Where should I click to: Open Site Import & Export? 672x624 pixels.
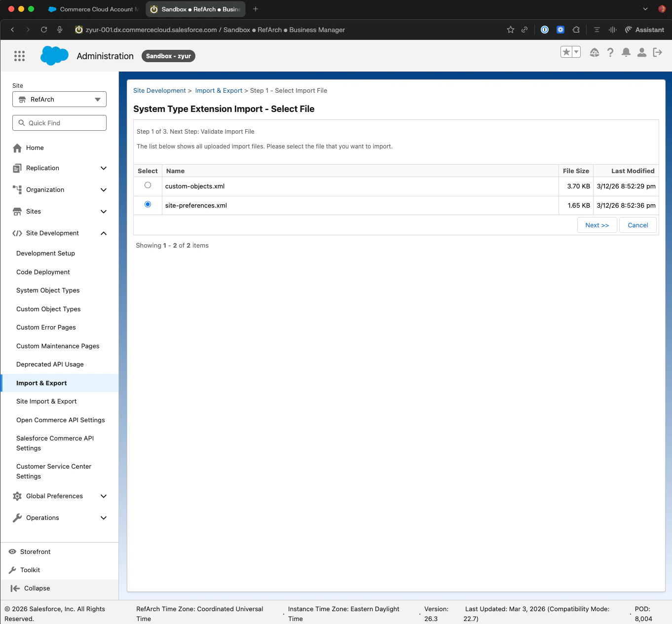[46, 402]
